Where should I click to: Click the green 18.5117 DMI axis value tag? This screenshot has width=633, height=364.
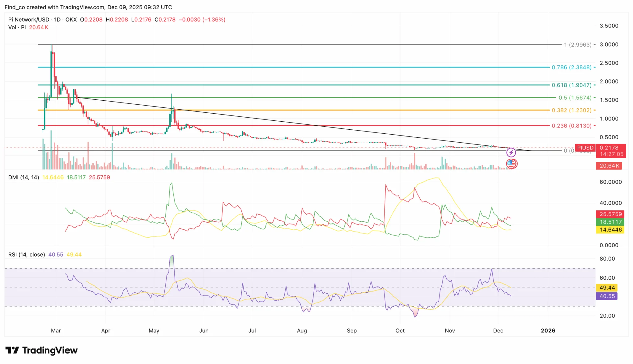(x=610, y=222)
